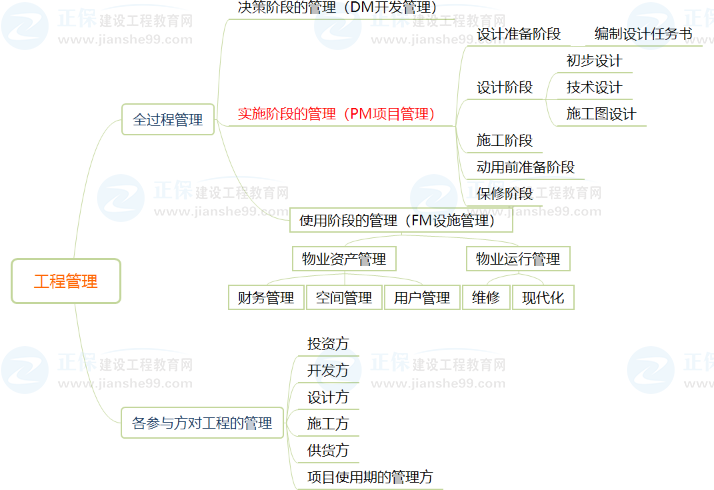
Task: Select the 投资方 node
Action: (x=328, y=344)
